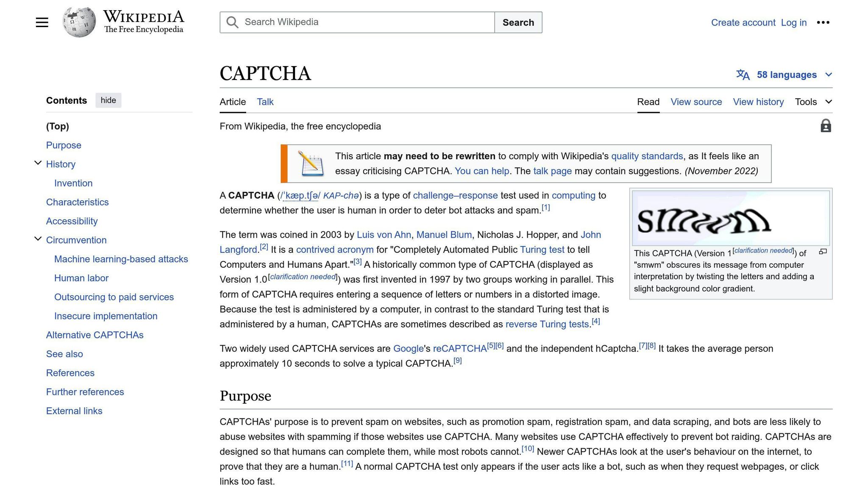Click the Wikipedia wordmark text
The height and width of the screenshot is (488, 868).
click(144, 17)
